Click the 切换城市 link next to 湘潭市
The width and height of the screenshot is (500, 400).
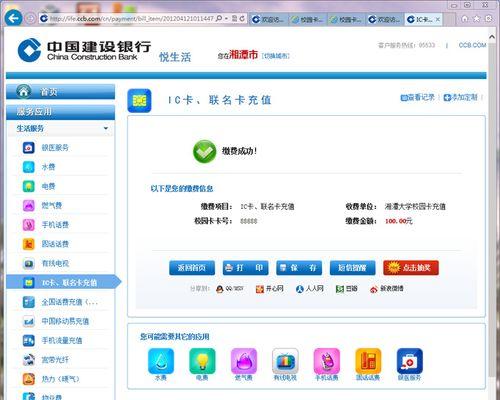tap(276, 56)
